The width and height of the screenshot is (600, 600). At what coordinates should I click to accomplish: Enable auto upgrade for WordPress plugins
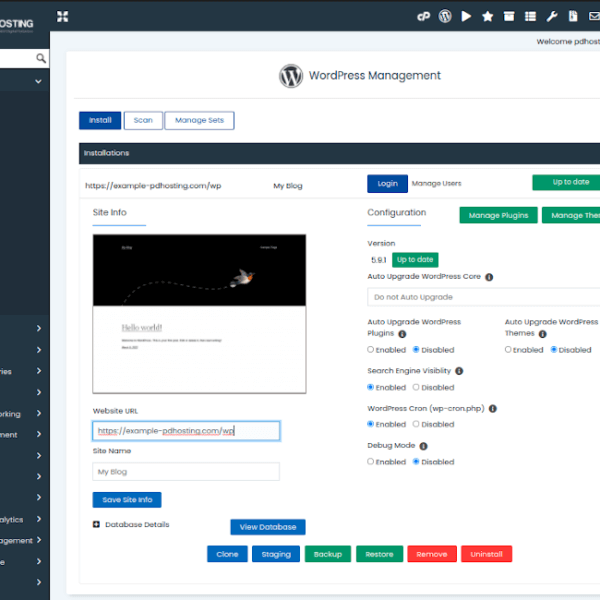(370, 349)
